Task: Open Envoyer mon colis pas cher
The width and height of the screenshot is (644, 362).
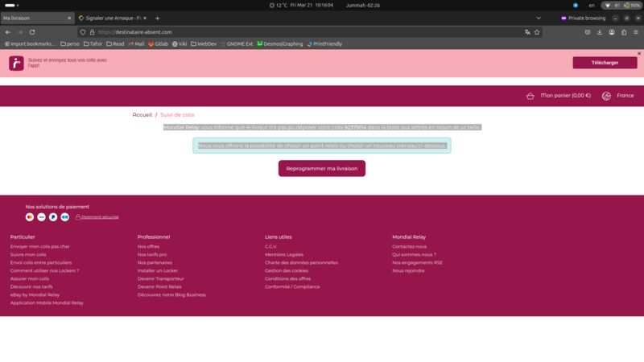Action: click(x=39, y=247)
